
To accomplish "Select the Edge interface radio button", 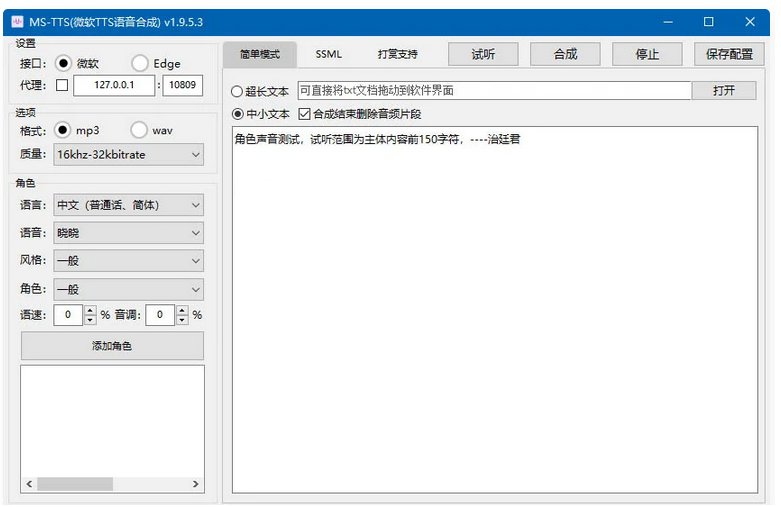I will pyautogui.click(x=140, y=63).
